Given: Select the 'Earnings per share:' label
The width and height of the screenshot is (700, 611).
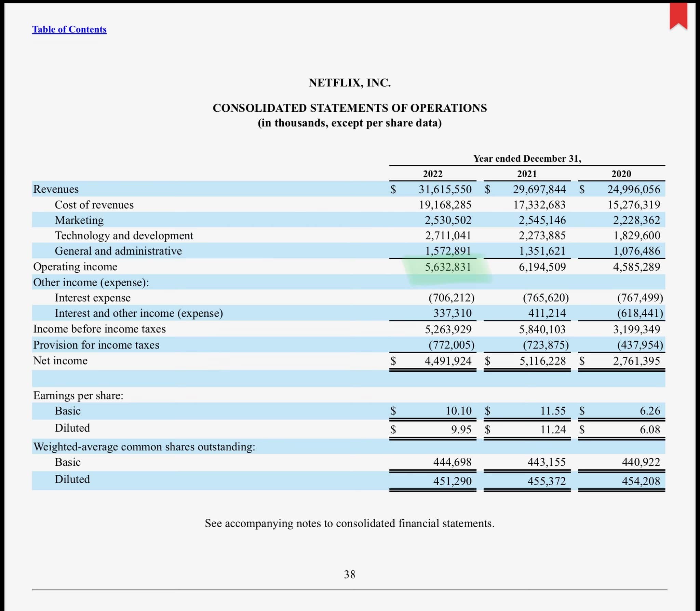Looking at the screenshot, I should 78,396.
